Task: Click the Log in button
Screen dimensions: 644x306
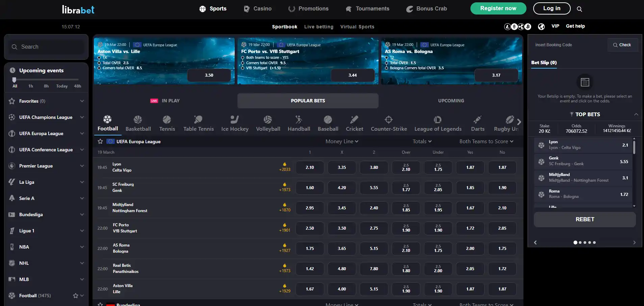Action: coord(552,8)
